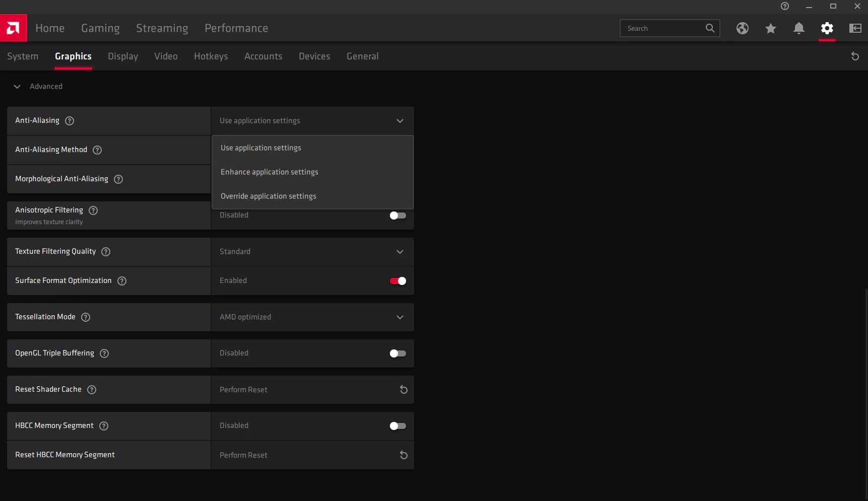Toggle the sidebar panel icon
Screen dimensions: 868x501
point(855,28)
